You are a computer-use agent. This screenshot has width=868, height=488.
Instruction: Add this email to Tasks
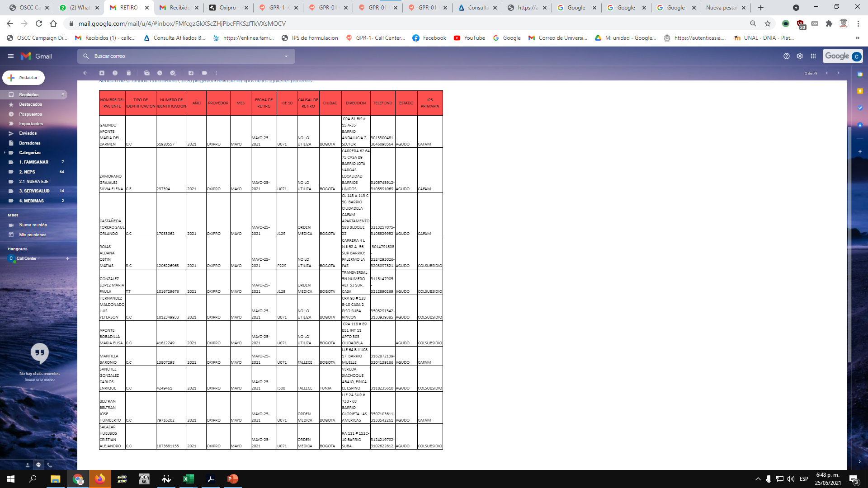pyautogui.click(x=173, y=73)
